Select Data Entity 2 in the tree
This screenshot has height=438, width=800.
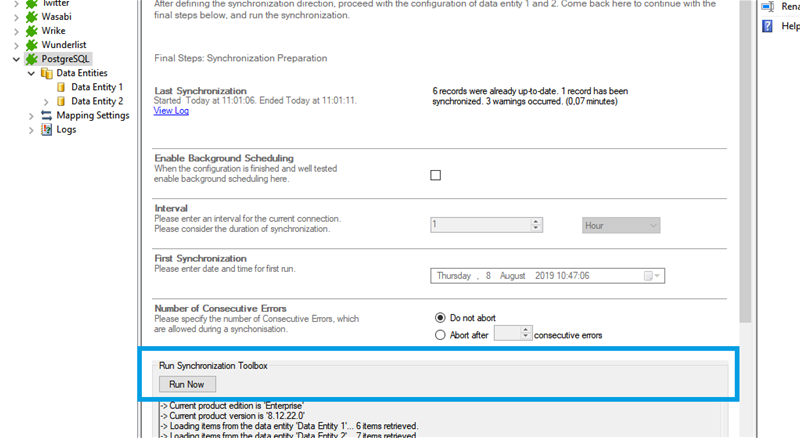(97, 101)
